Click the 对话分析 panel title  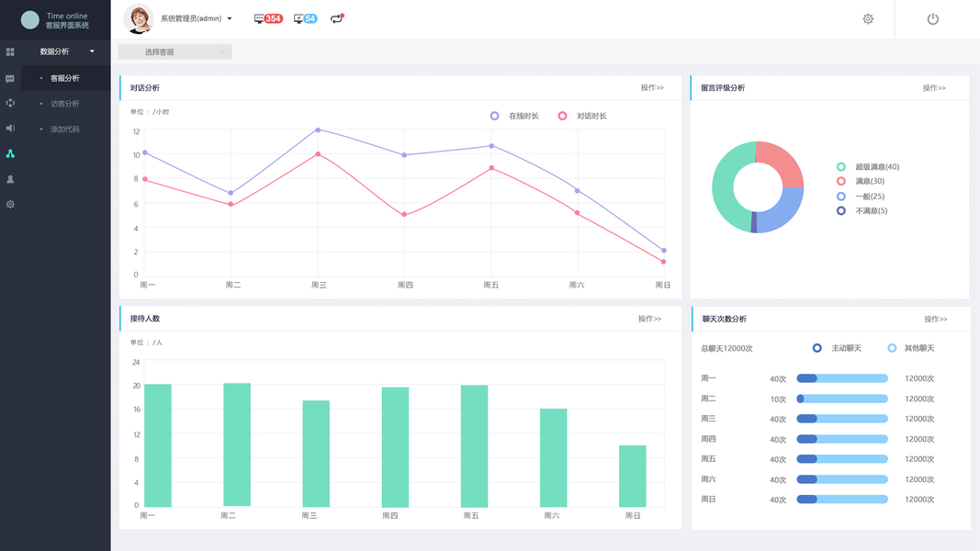tap(144, 88)
